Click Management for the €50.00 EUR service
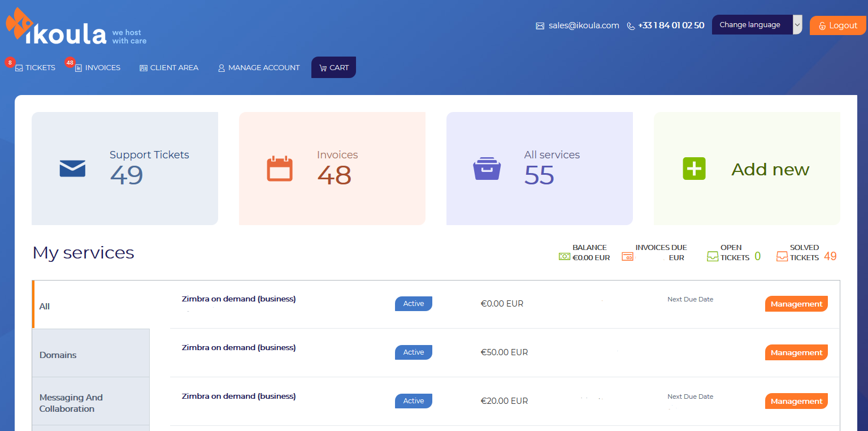The height and width of the screenshot is (431, 868). [796, 352]
